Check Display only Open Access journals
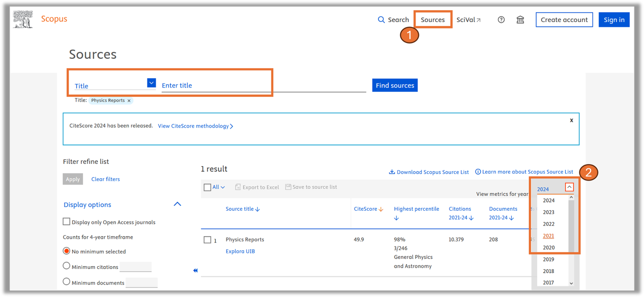Viewport: 644px width, 297px height. pyautogui.click(x=66, y=222)
